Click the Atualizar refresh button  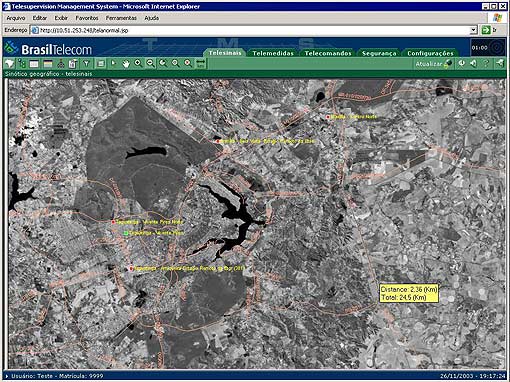434,63
